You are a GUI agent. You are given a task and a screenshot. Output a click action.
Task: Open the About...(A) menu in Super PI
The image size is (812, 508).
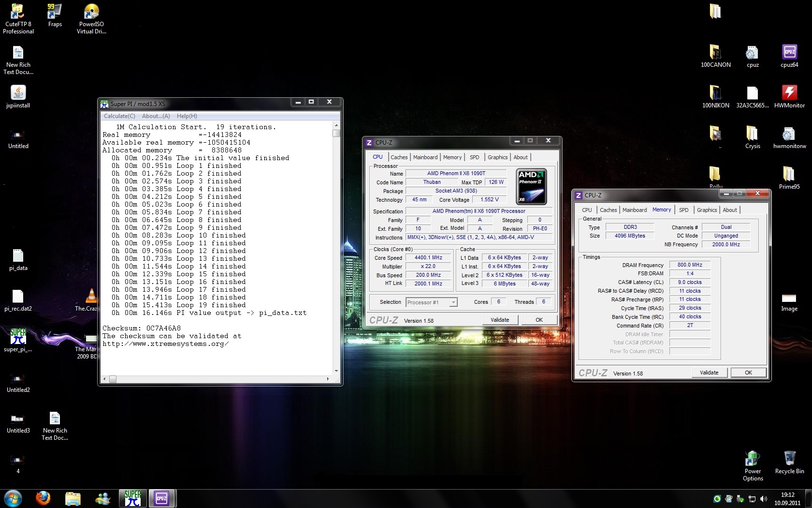pos(156,116)
